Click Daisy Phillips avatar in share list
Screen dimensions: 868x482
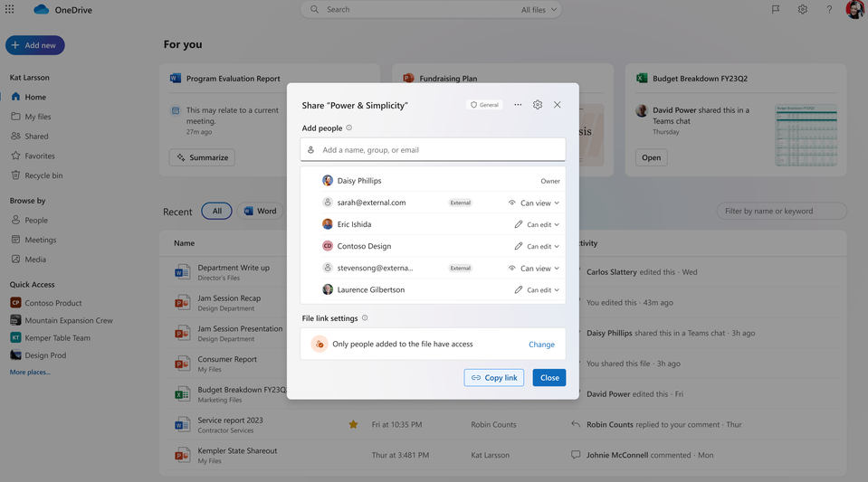pyautogui.click(x=328, y=180)
